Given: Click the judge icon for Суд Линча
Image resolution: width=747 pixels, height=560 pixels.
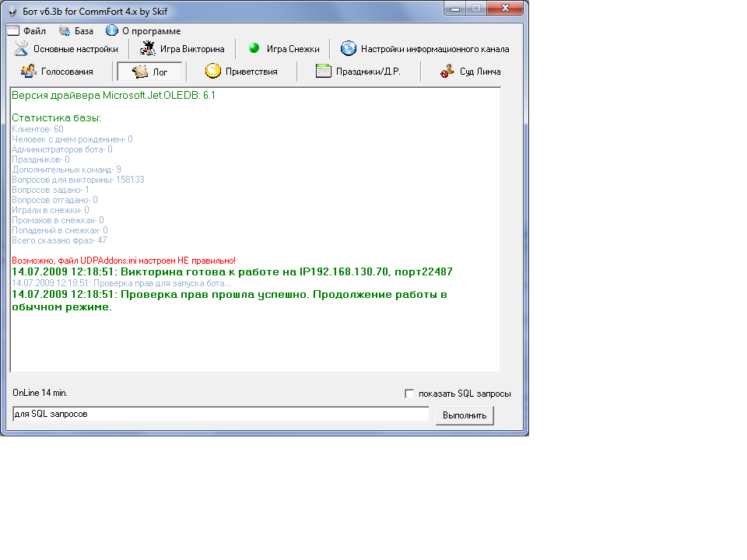Looking at the screenshot, I should 447,72.
